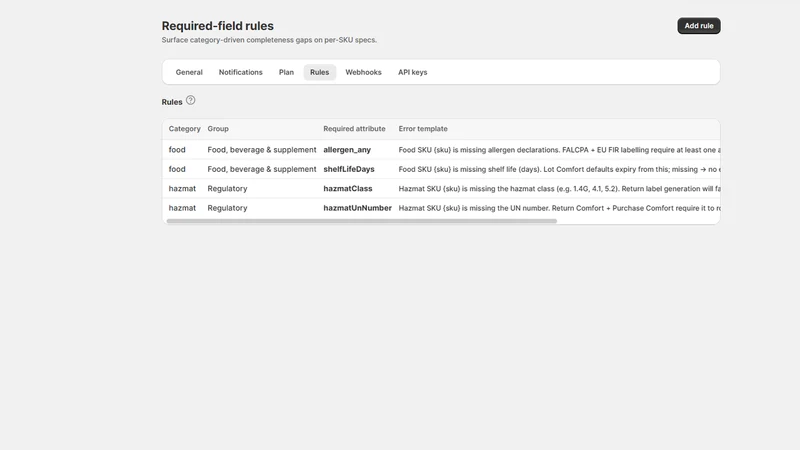Click the Rules section label
The width and height of the screenshot is (800, 450).
click(x=172, y=102)
